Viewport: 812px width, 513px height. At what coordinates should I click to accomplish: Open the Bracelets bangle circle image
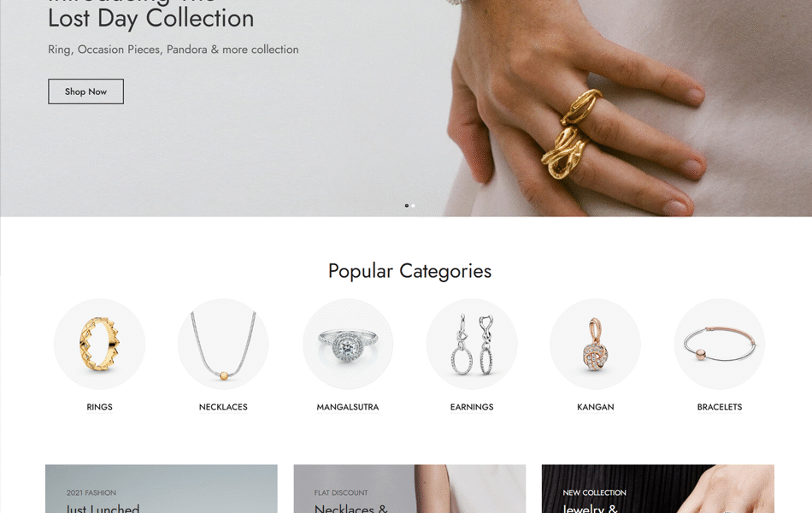coord(720,344)
